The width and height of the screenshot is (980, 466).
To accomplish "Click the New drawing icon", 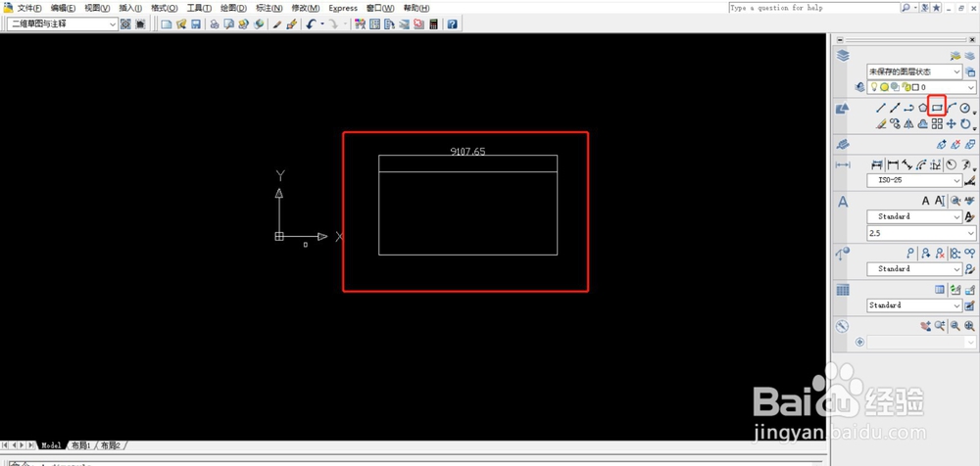I will point(167,24).
